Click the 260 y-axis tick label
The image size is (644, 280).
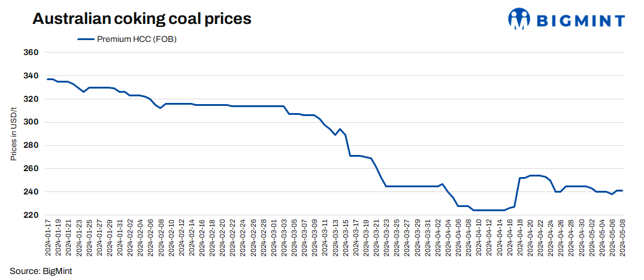click(x=32, y=169)
